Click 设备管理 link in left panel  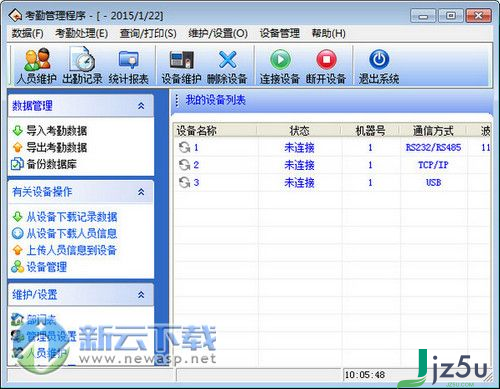click(47, 267)
